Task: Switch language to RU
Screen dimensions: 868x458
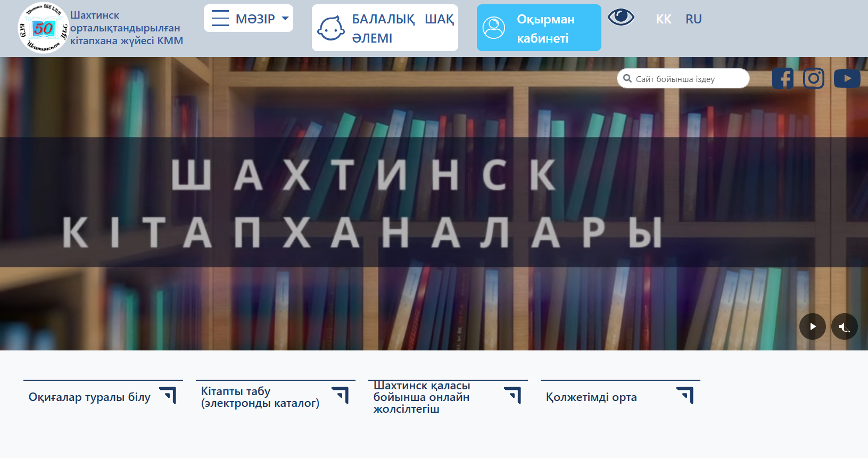Action: pyautogui.click(x=693, y=19)
